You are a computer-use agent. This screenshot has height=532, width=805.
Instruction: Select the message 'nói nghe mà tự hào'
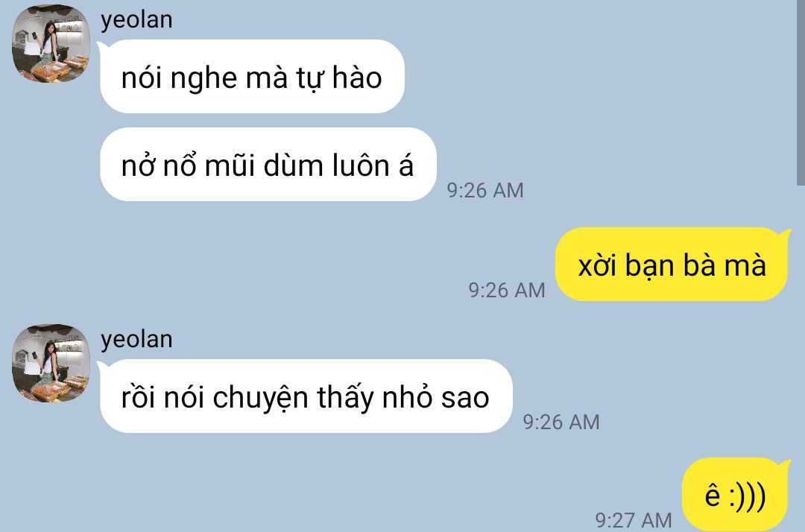point(252,77)
